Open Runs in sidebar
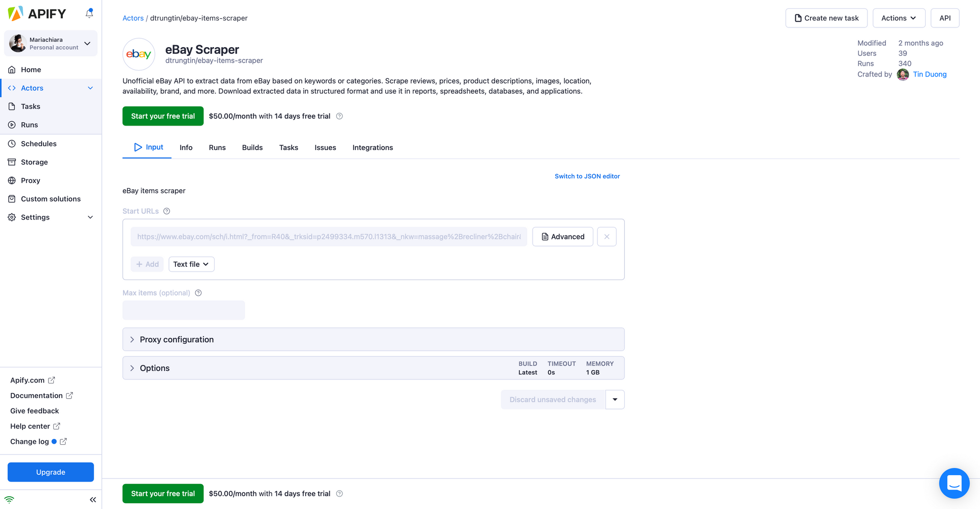 [x=51, y=125]
